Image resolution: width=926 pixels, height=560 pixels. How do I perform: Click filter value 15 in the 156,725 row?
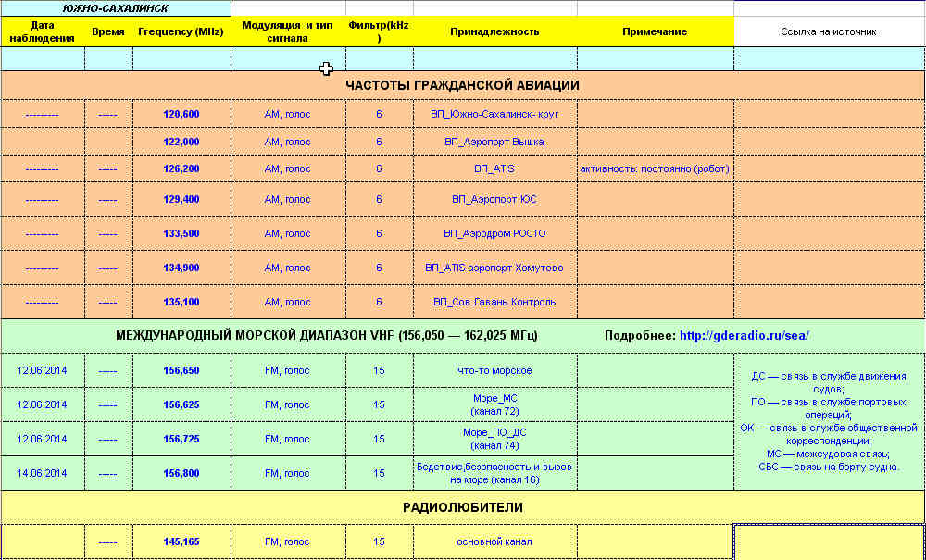pos(379,439)
